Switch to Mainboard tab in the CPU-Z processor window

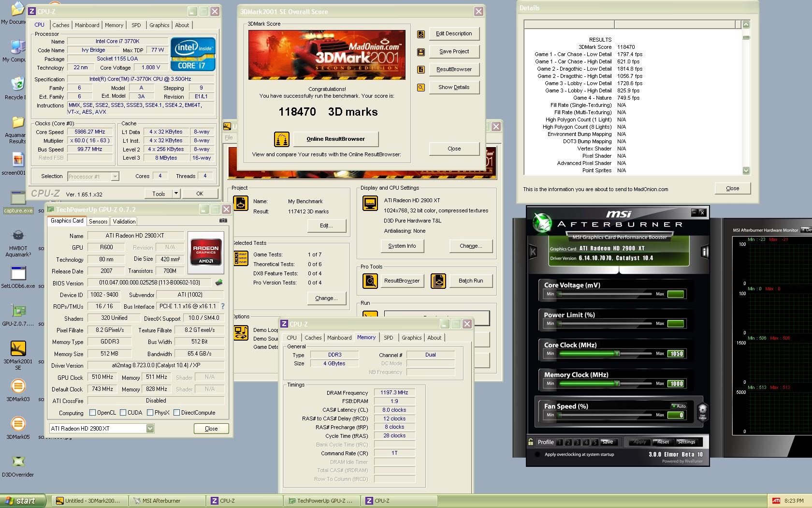coord(87,25)
